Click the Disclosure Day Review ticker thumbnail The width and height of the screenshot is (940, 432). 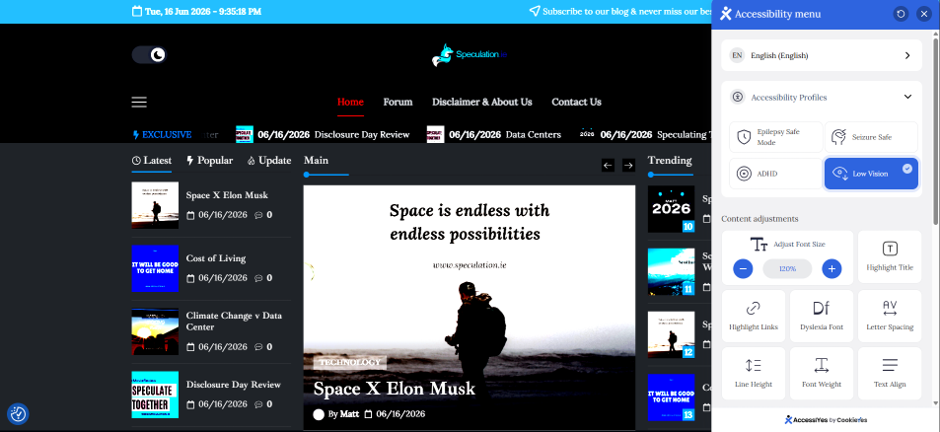tap(244, 134)
